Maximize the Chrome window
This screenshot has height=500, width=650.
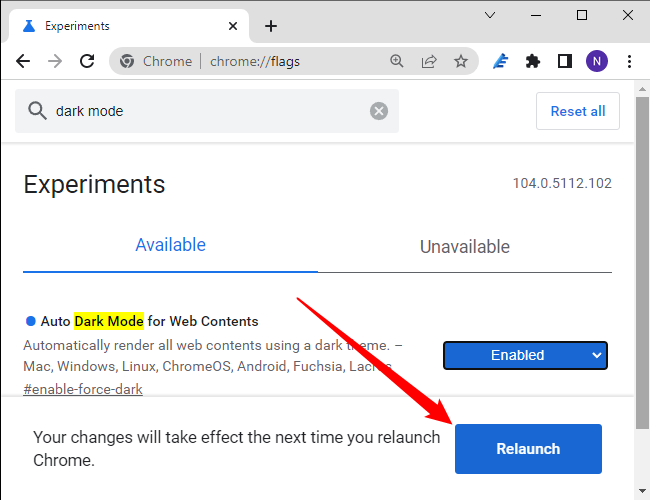coord(582,15)
